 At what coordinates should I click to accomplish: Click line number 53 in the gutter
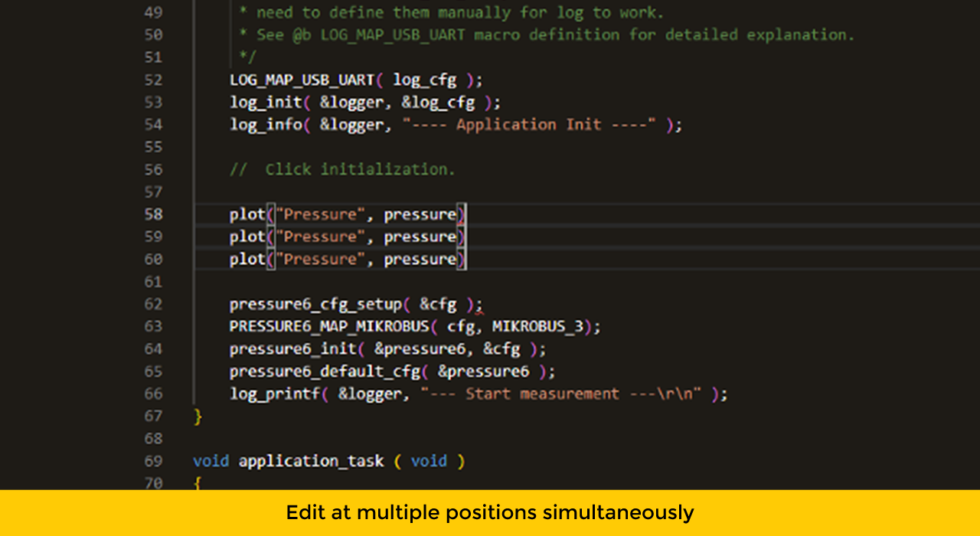(153, 102)
